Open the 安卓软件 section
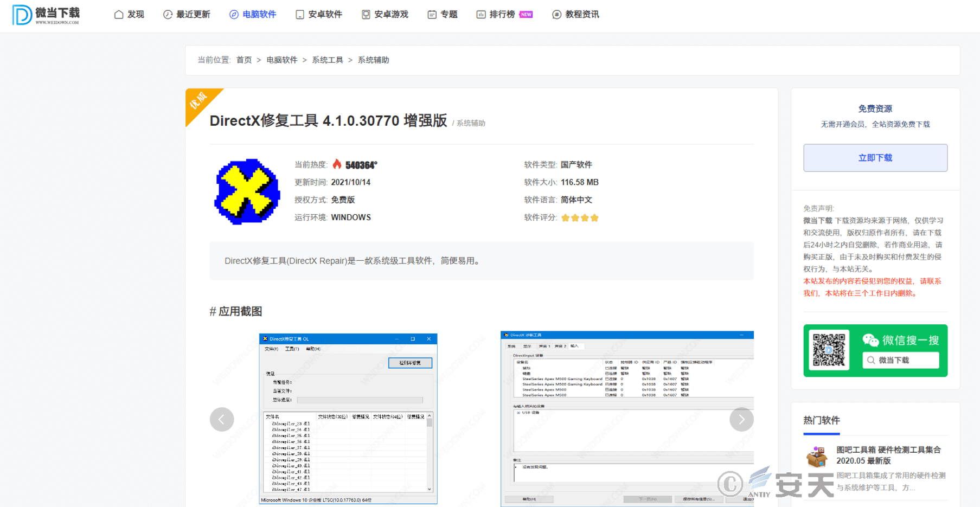The width and height of the screenshot is (980, 507). [319, 15]
